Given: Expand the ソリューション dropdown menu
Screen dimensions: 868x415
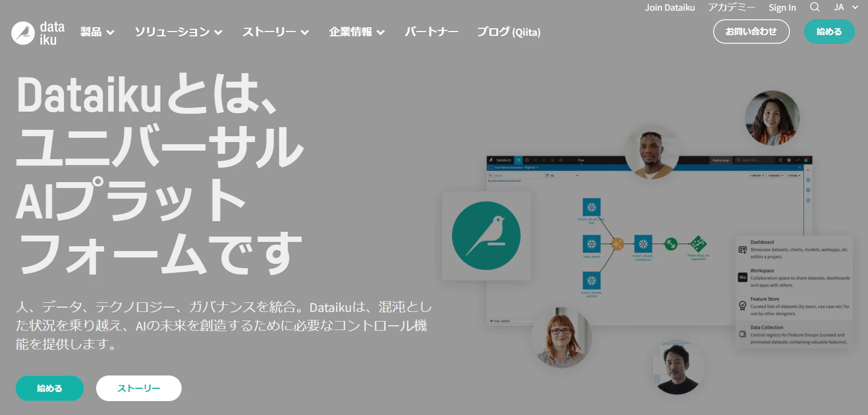Looking at the screenshot, I should [x=178, y=32].
